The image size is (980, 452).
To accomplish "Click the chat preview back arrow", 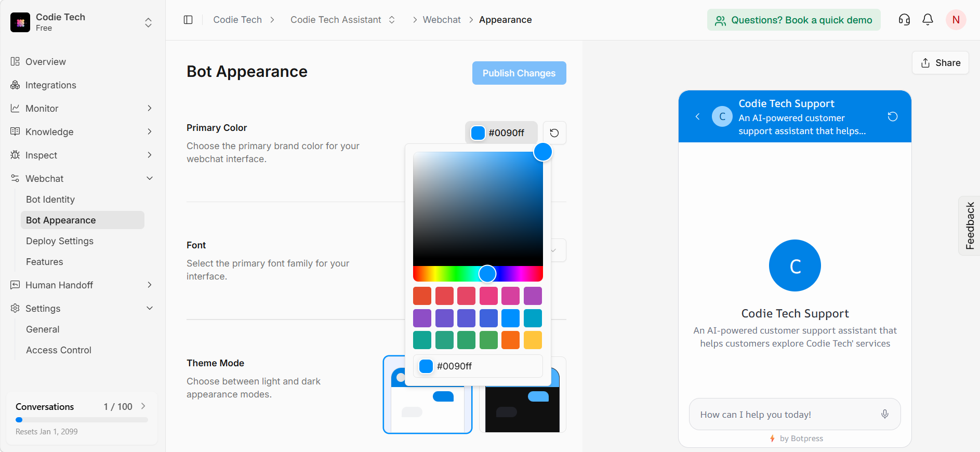I will click(x=697, y=116).
